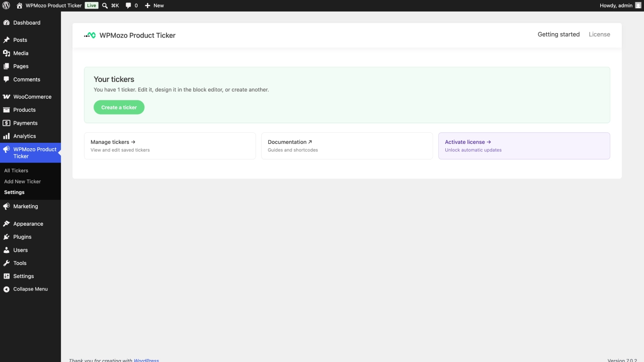This screenshot has height=362, width=644.
Task: Open the Activate license card
Action: pyautogui.click(x=524, y=146)
